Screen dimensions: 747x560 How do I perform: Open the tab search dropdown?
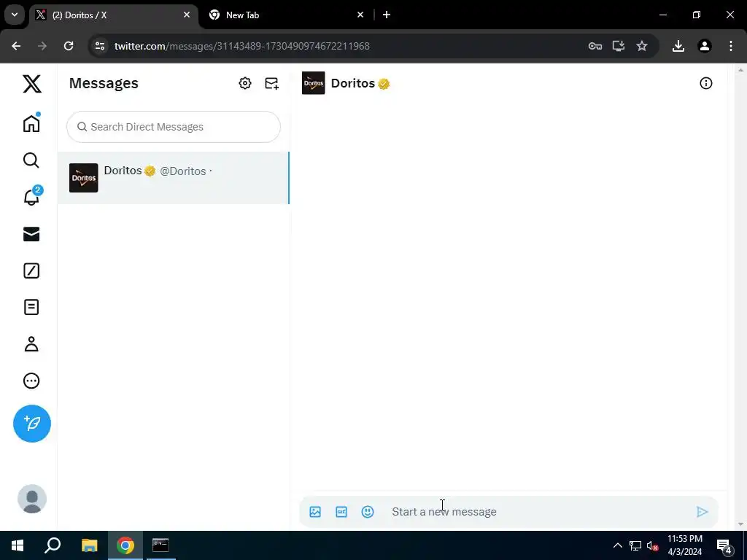click(15, 15)
